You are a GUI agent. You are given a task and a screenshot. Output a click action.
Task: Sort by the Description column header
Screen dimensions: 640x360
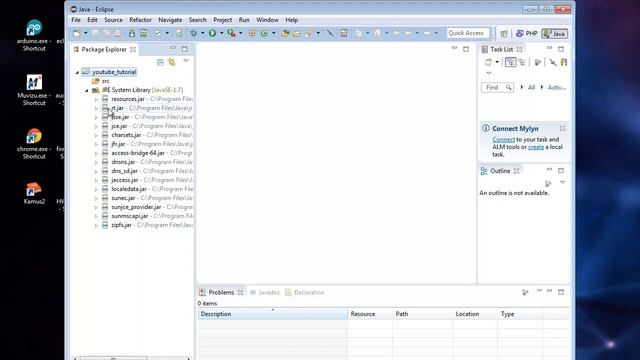coord(273,314)
